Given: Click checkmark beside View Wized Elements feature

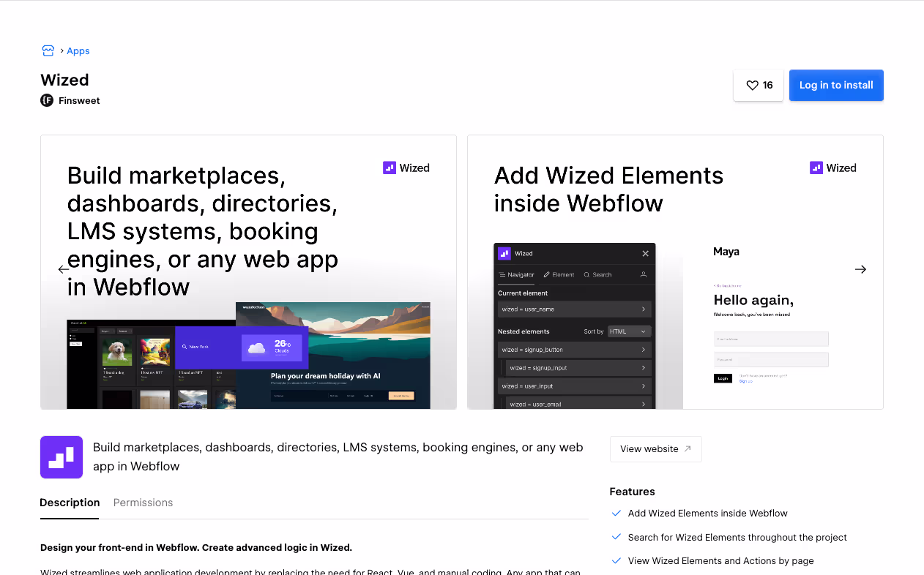Looking at the screenshot, I should (x=616, y=561).
